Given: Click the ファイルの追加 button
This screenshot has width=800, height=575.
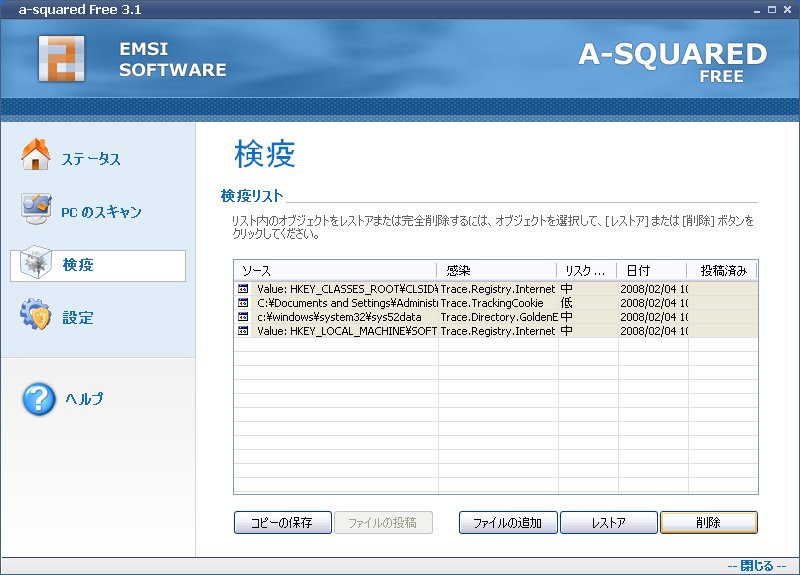Looking at the screenshot, I should 508,522.
